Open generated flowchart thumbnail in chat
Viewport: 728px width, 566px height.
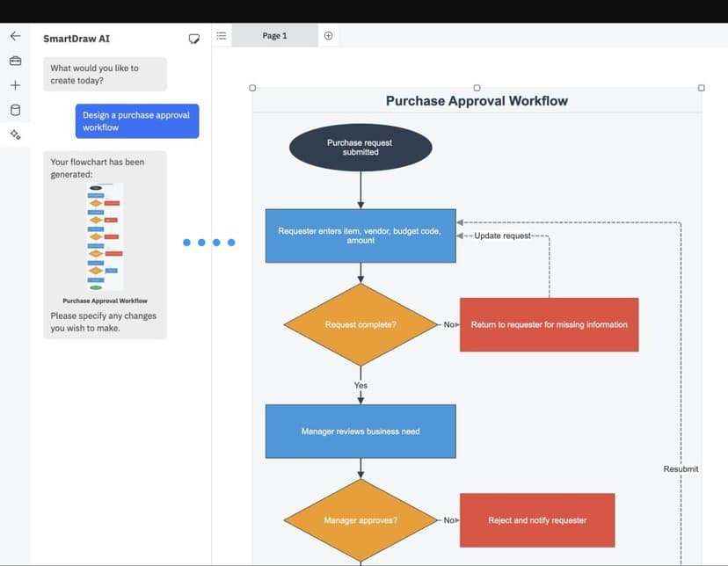pyautogui.click(x=106, y=236)
